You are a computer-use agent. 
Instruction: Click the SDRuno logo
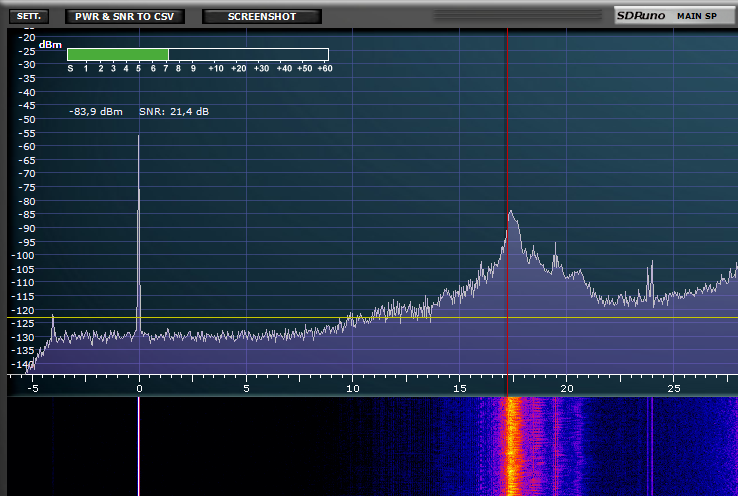[x=642, y=16]
